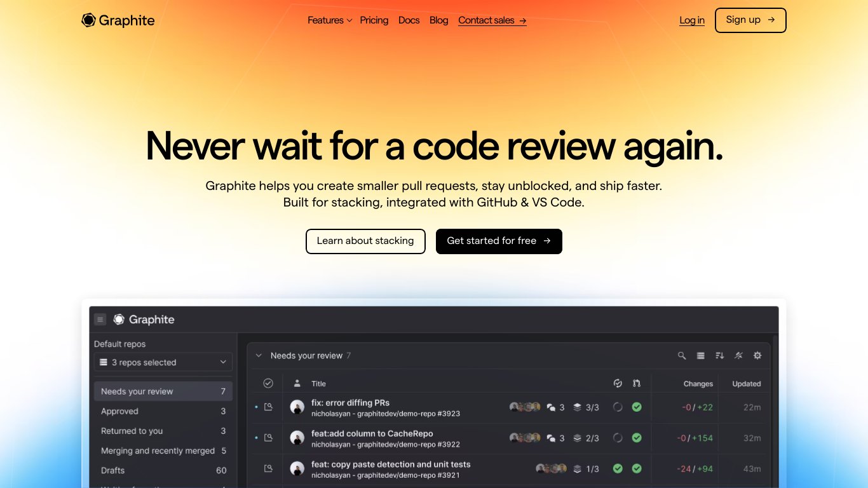Click the -0/+154 changes value
The height and width of the screenshot is (488, 868).
click(x=695, y=438)
